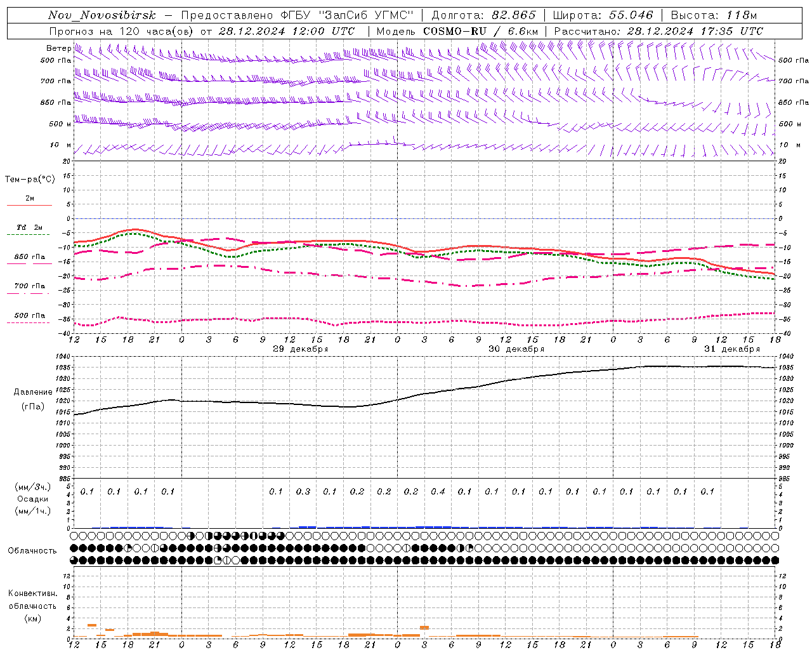The height and width of the screenshot is (650, 812).
Task: Click the '(км)' unit label for convective clouds
Action: pos(32,618)
